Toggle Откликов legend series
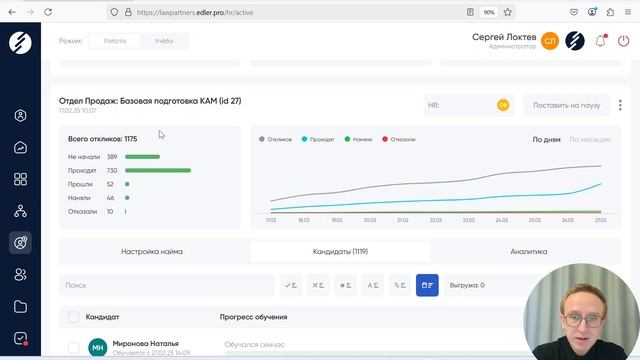Screen dimensions: 640x360 pos(276,139)
